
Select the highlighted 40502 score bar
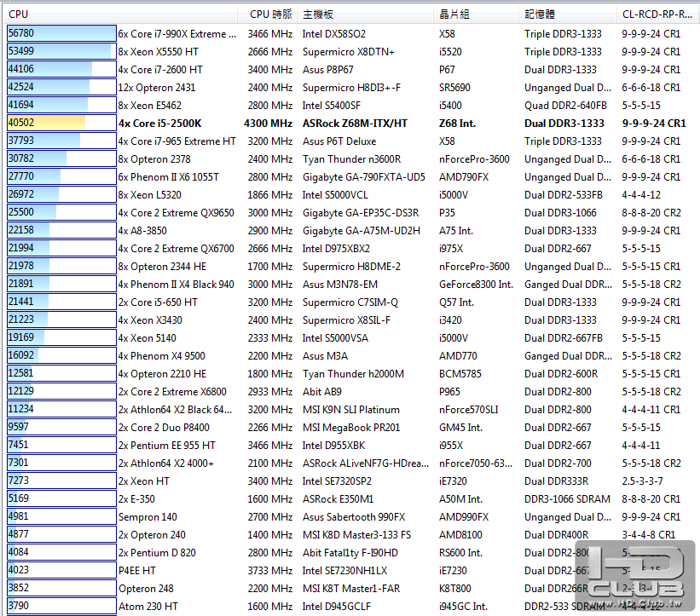pyautogui.click(x=61, y=123)
